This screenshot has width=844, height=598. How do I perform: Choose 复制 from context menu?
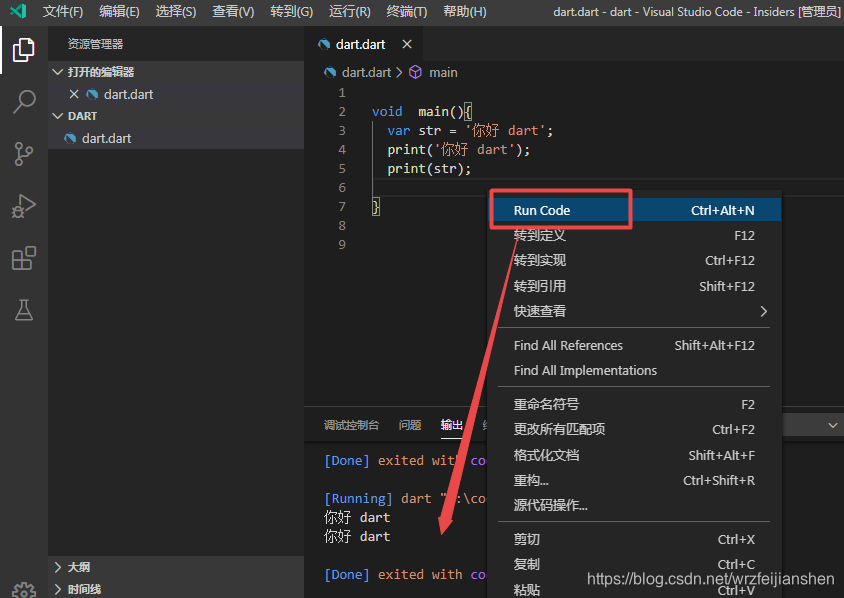(x=634, y=564)
